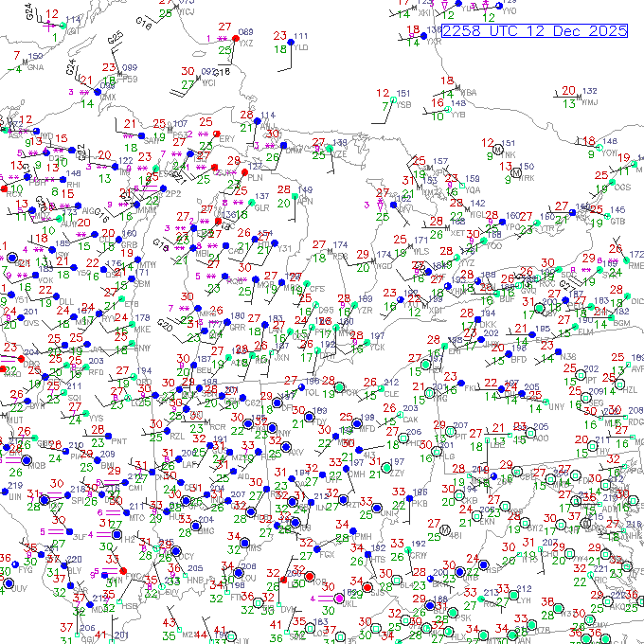Click the CFS station label
This screenshot has height=644, width=644.
point(317,289)
